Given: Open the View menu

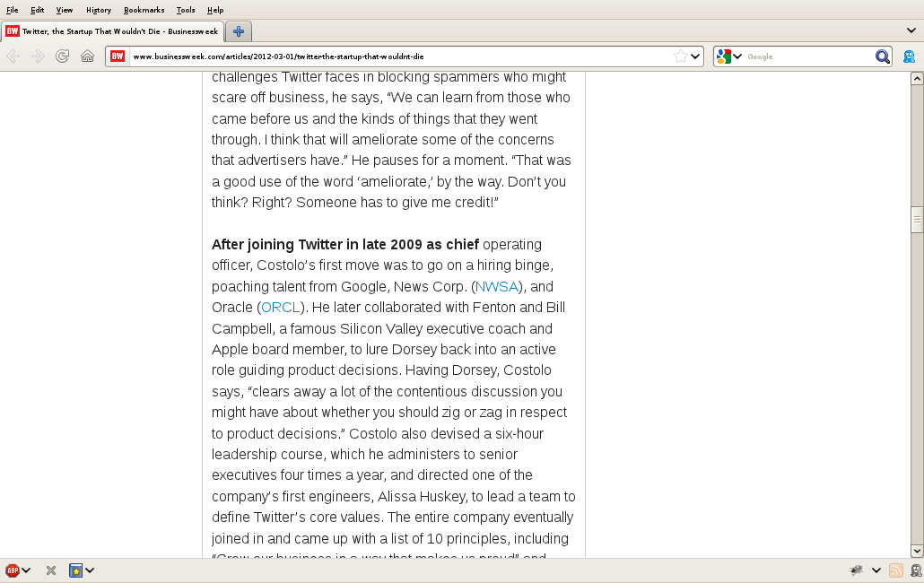Looking at the screenshot, I should 65,10.
